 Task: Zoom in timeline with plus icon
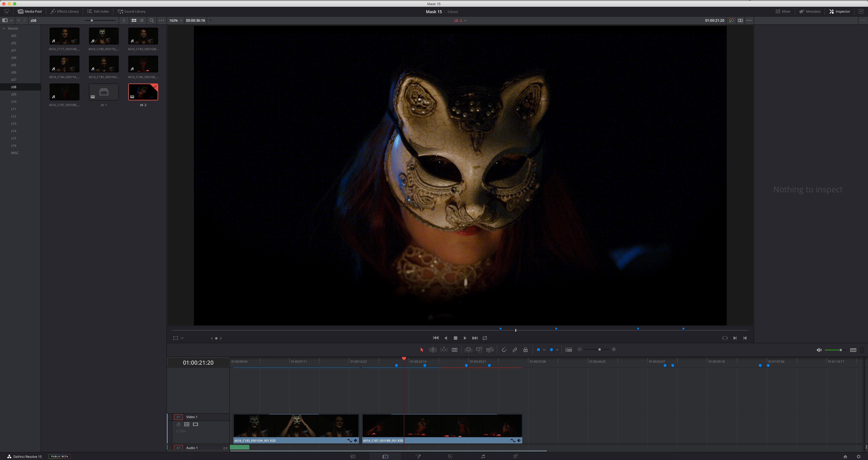pyautogui.click(x=614, y=349)
